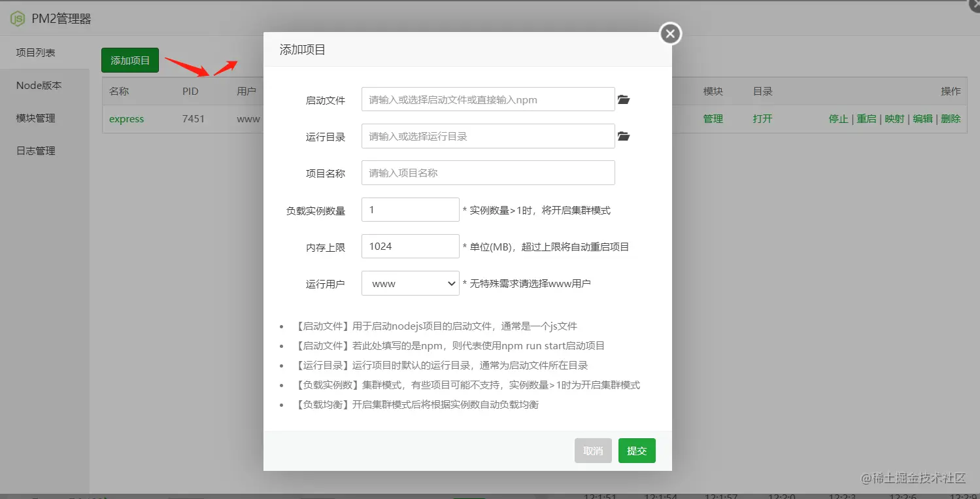Open the folder picker for 运行目录
Screen dimensions: 980x499
tap(623, 136)
